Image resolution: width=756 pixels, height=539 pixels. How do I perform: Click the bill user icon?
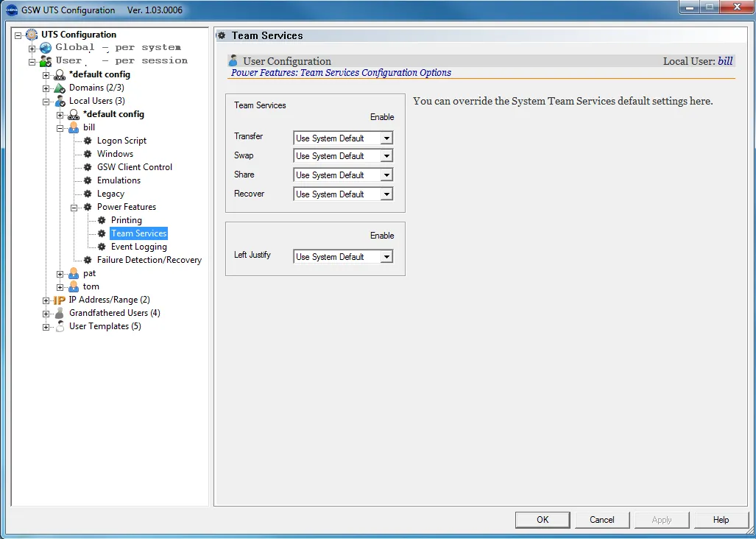click(74, 128)
